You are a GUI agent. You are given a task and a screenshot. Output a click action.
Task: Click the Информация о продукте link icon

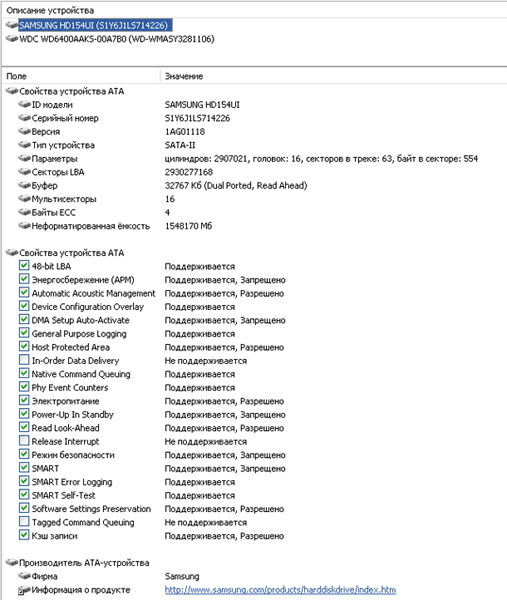click(x=24, y=590)
